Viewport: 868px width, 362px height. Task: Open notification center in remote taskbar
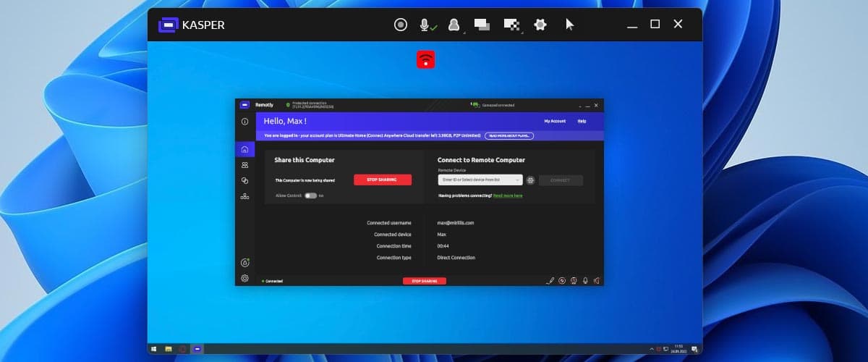click(694, 349)
